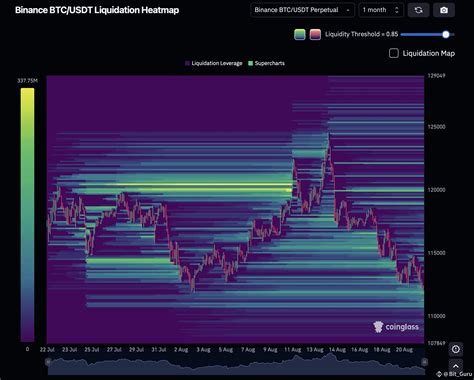Click the 2 Aug date axis label

pyautogui.click(x=181, y=350)
